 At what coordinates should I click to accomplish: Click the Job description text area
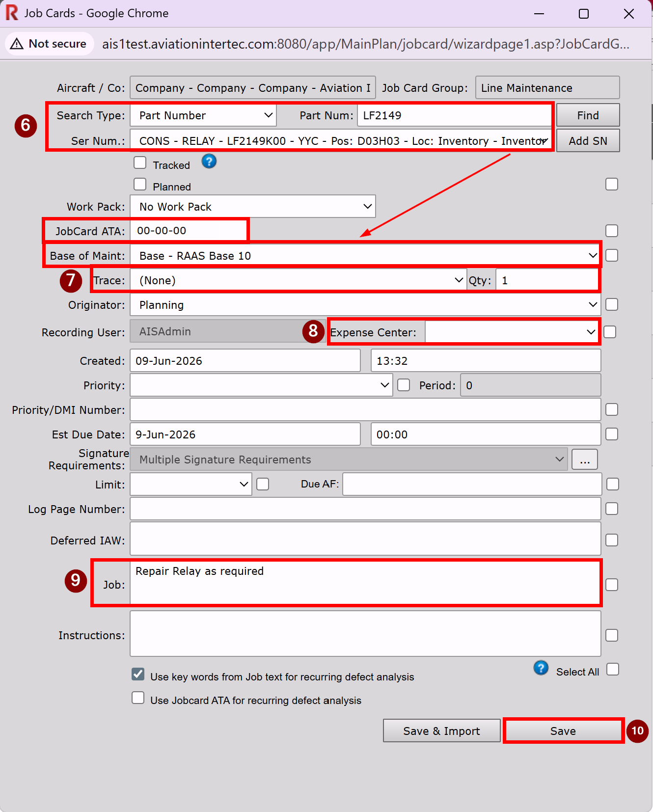coord(365,583)
